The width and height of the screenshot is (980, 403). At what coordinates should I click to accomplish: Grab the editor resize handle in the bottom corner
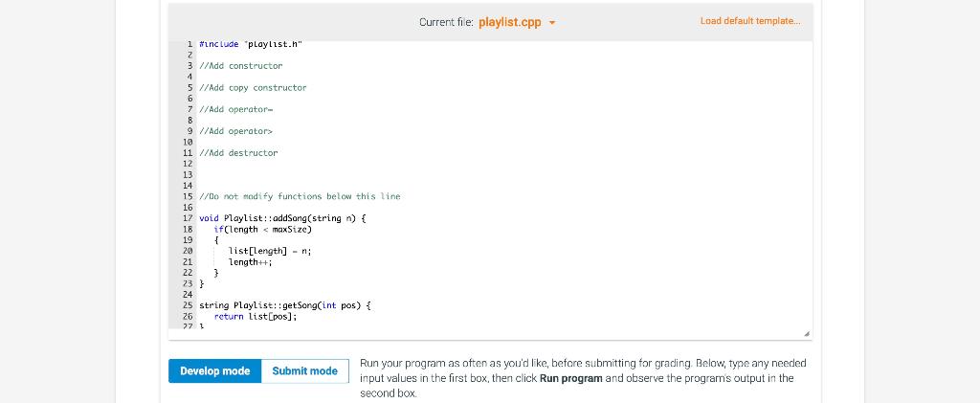[806, 334]
